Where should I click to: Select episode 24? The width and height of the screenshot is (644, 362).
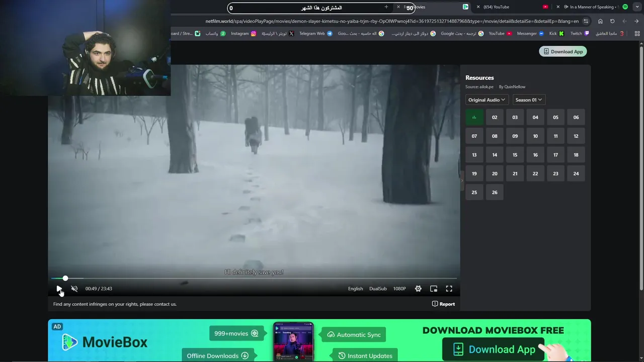[576, 173]
